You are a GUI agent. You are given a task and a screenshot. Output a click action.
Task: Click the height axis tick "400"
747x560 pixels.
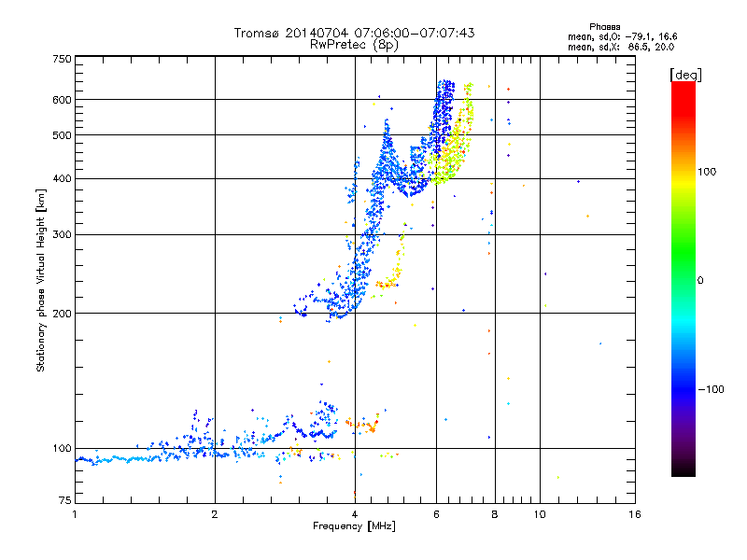coord(62,179)
